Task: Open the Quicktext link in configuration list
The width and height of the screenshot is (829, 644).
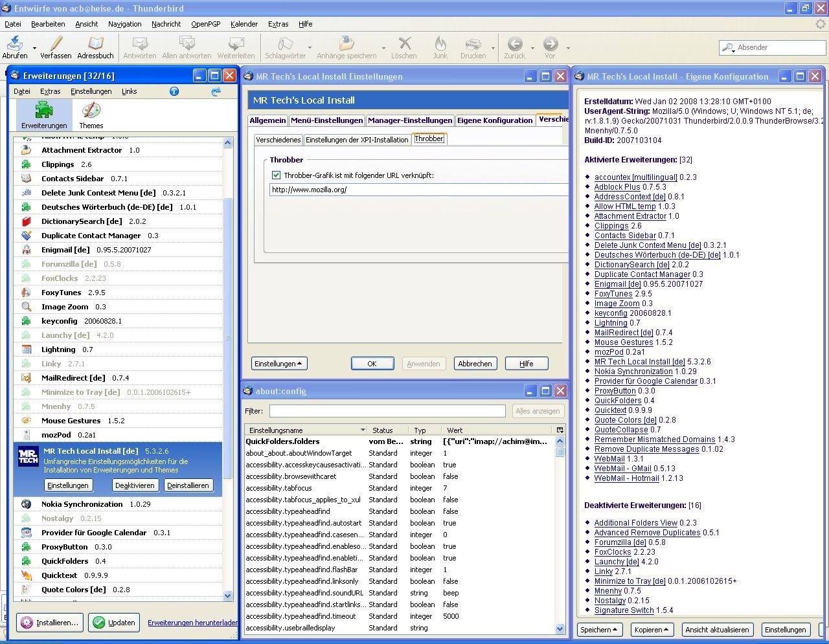Action: 610,410
